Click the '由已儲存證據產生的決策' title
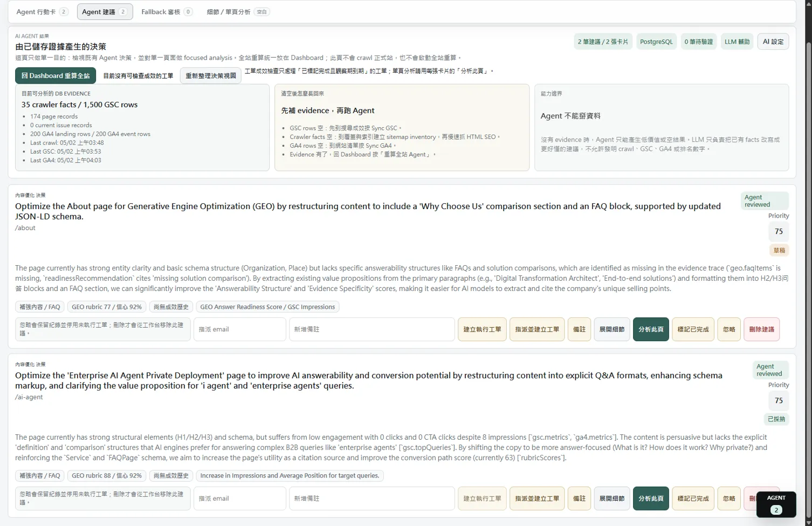Image resolution: width=812 pixels, height=526 pixels. [x=61, y=47]
